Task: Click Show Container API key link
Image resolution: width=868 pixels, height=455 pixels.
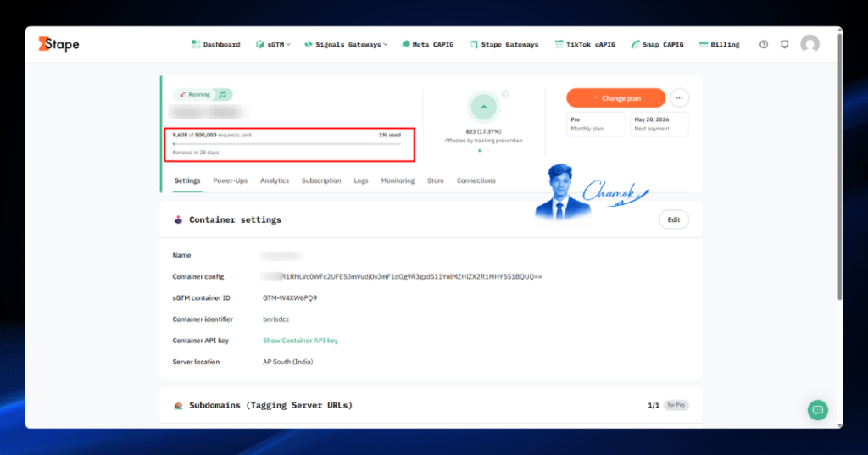Action: [x=300, y=341]
